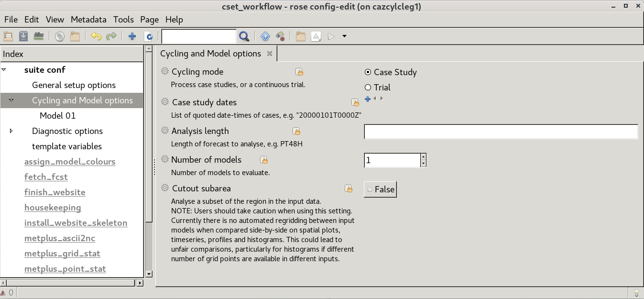Viewport: 644px width, 299px height.
Task: Click the Save config download icon
Action: 23,36
